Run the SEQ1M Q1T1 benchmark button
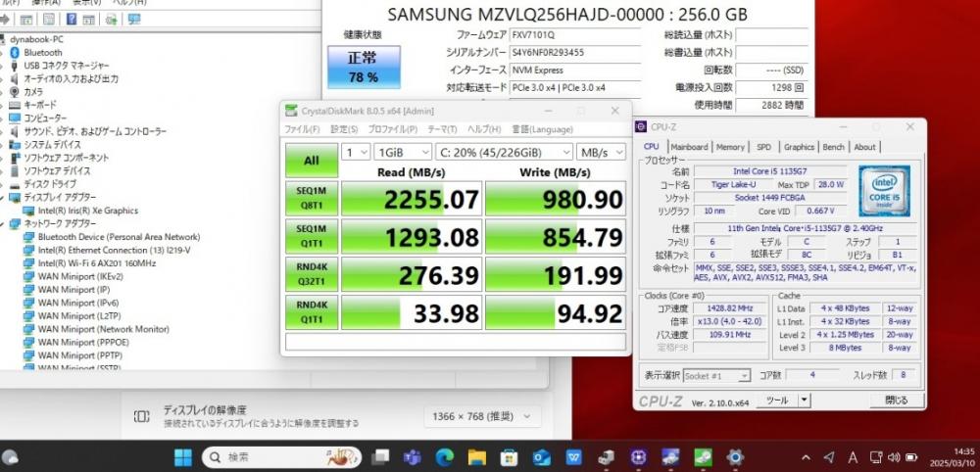The height and width of the screenshot is (472, 980). click(x=312, y=236)
